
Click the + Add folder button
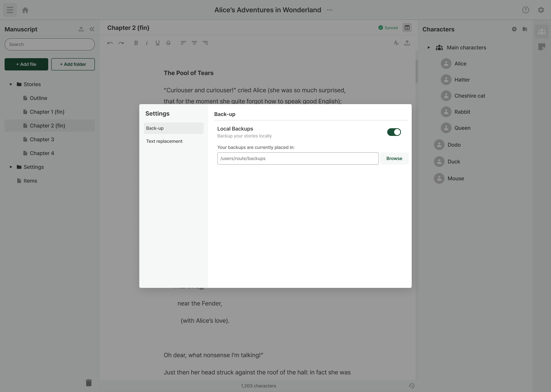73,64
